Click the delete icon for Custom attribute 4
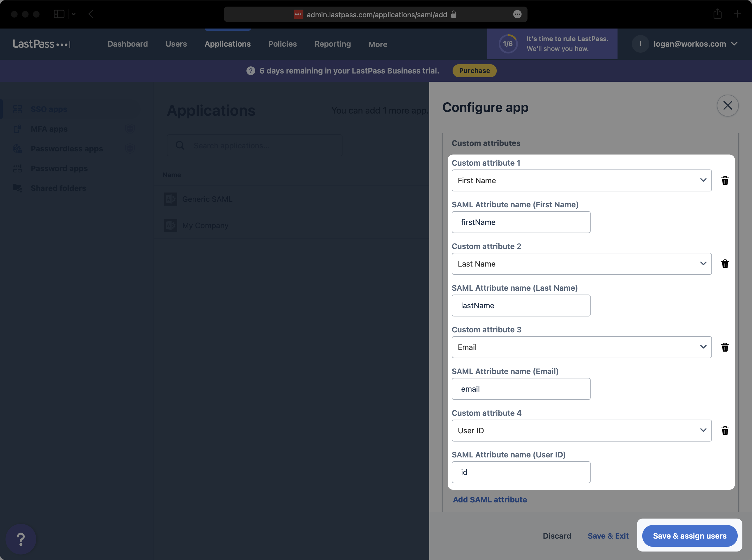 click(x=725, y=430)
